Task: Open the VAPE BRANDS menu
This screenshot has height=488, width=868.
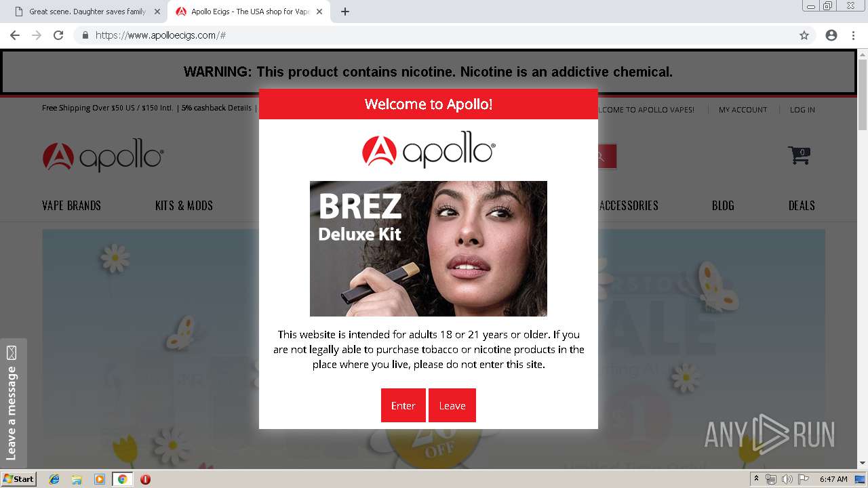Action: pyautogui.click(x=71, y=205)
